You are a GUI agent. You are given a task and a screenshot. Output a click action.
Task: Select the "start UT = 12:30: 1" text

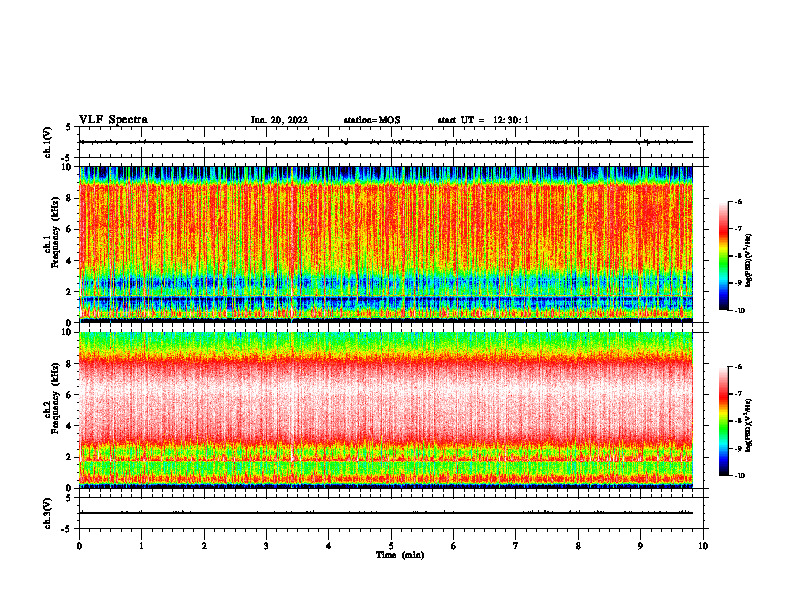tap(483, 120)
